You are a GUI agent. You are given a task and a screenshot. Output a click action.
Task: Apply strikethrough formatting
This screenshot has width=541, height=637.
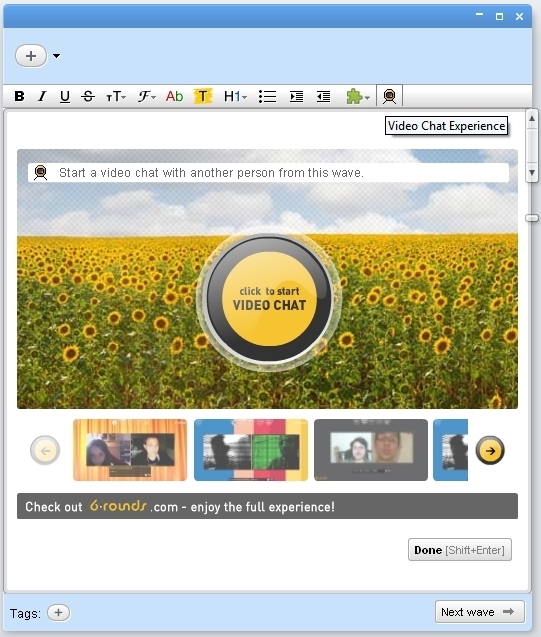(x=88, y=96)
